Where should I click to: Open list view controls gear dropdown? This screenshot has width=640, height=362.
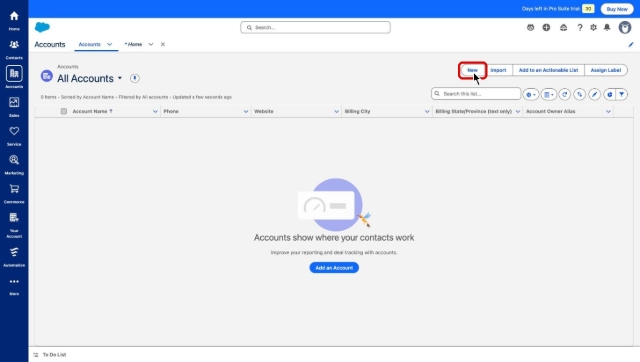[531, 94]
